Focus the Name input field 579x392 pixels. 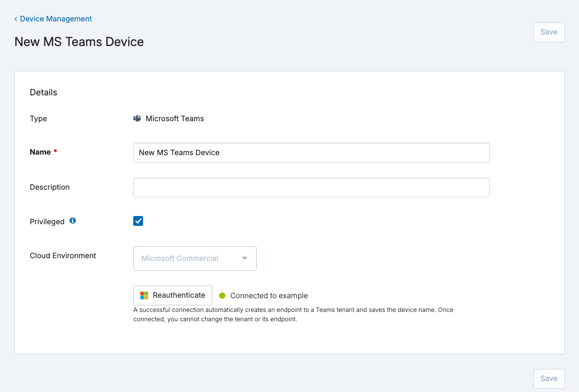point(311,152)
